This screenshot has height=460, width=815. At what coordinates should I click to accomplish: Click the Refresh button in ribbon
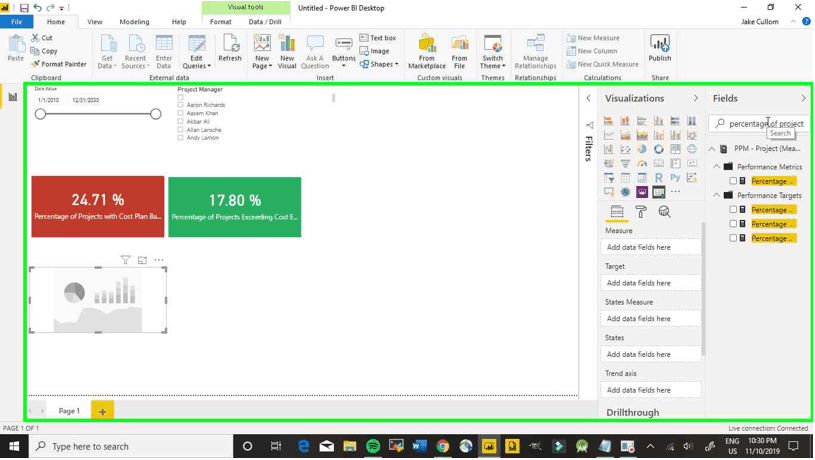[x=230, y=49]
